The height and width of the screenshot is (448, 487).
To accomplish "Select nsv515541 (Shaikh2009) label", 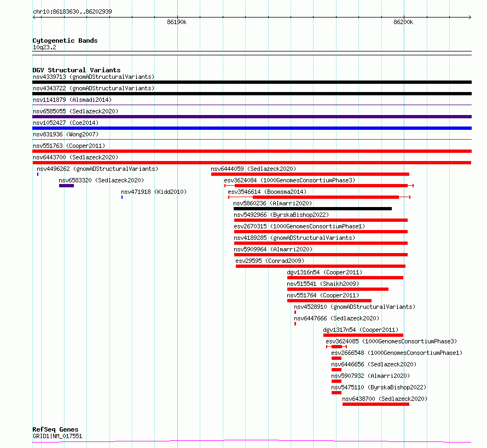I will pos(323,284).
